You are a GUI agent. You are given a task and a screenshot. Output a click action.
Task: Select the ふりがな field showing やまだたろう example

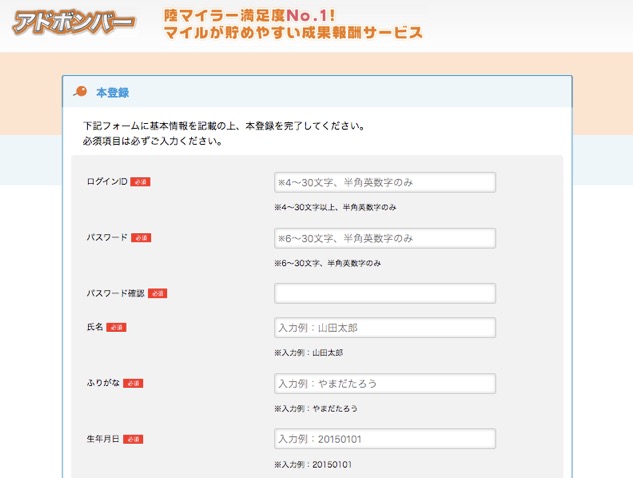[385, 384]
